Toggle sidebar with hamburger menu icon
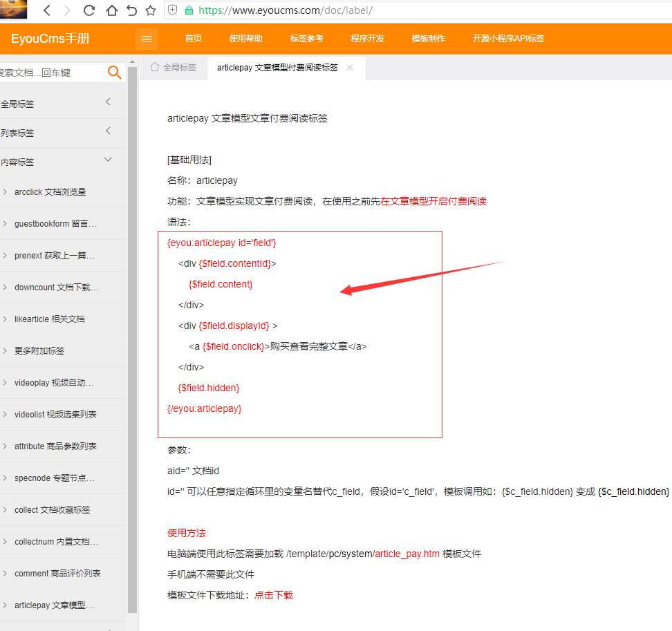 pos(147,39)
